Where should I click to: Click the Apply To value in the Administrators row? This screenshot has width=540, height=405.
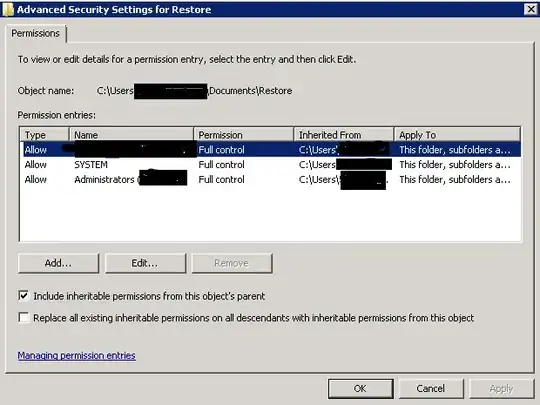(x=455, y=179)
